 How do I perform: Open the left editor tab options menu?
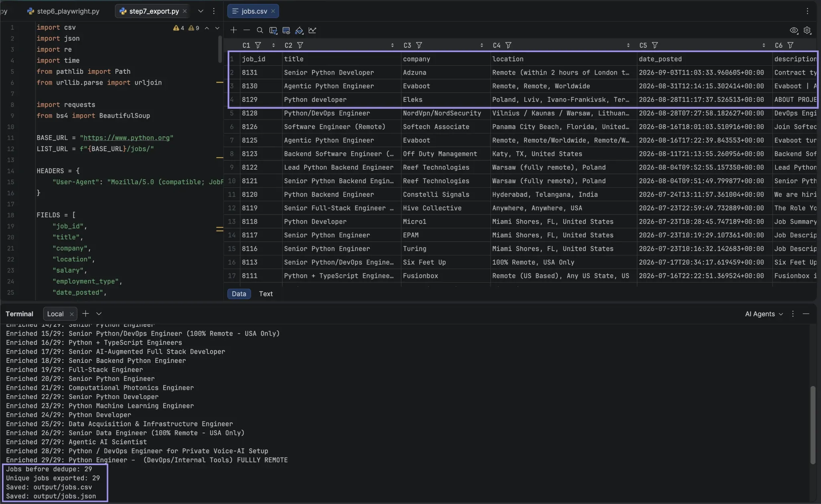tap(214, 11)
